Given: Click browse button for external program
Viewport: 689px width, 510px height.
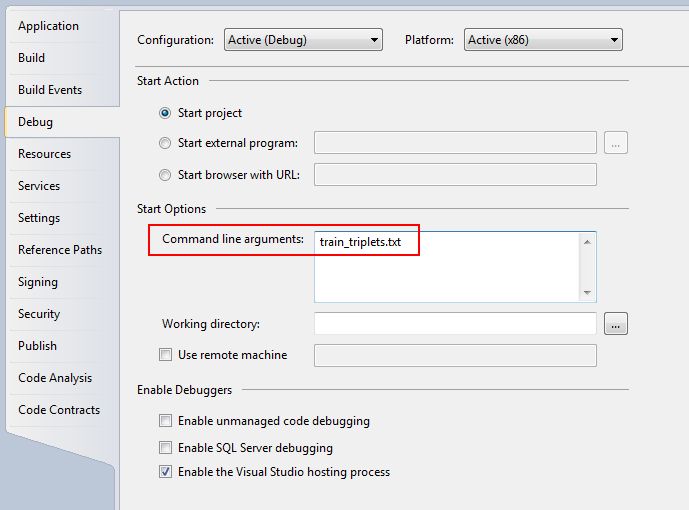Looking at the screenshot, I should point(616,143).
